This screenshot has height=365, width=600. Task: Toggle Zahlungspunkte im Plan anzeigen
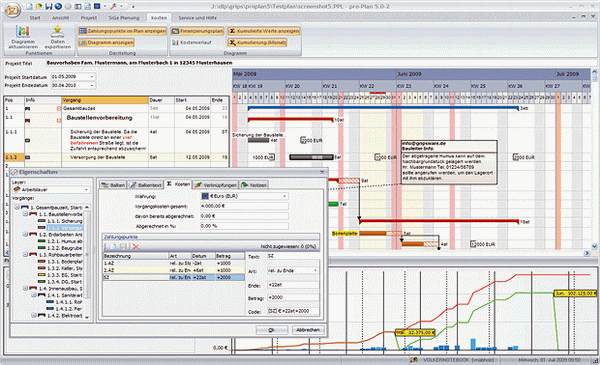click(122, 31)
